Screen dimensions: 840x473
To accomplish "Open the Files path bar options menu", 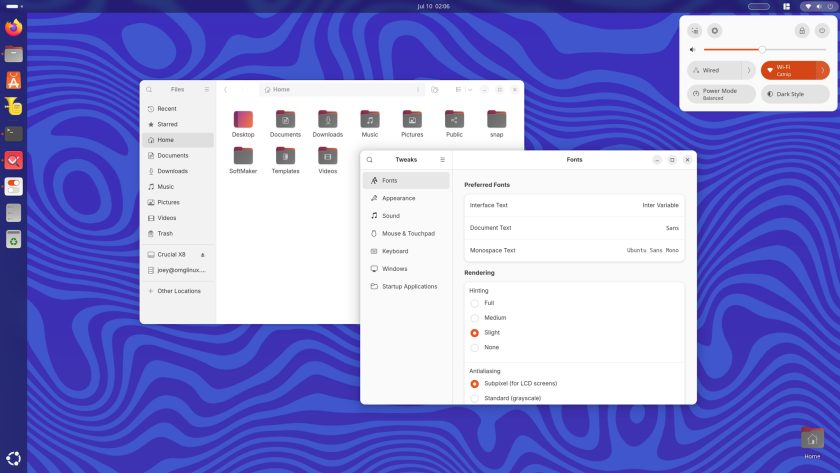I will pyautogui.click(x=417, y=89).
